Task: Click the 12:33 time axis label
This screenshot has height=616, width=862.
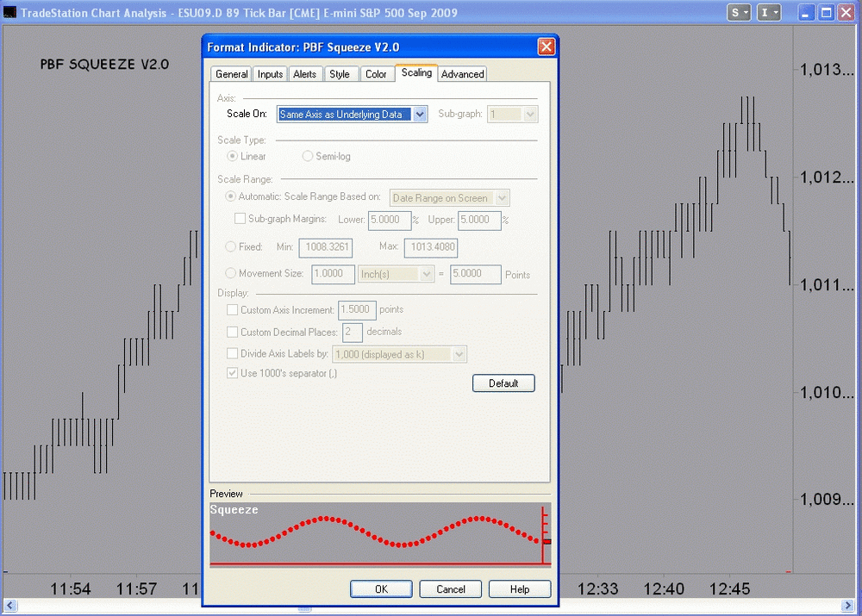Action: tap(597, 589)
